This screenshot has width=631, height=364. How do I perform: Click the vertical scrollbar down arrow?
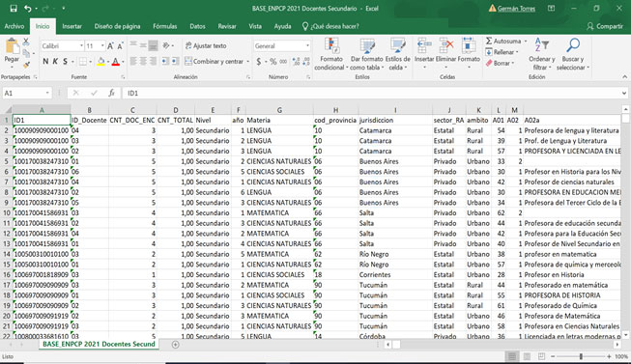[x=625, y=335]
